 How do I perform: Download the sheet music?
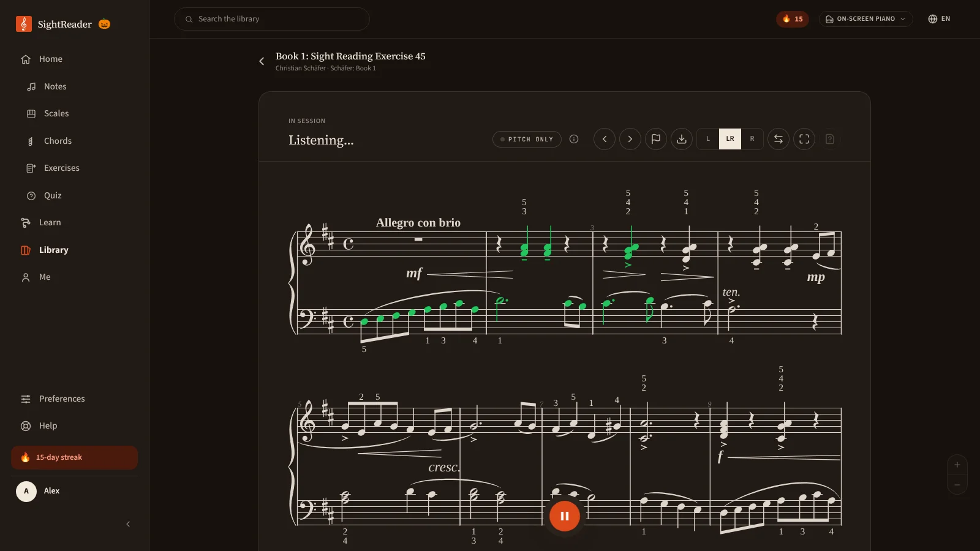coord(682,139)
